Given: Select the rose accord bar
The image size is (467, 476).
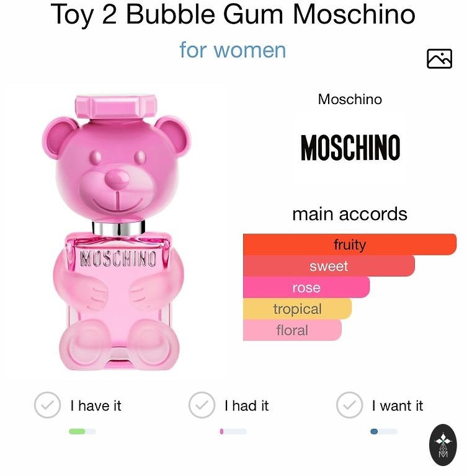Looking at the screenshot, I should (306, 288).
